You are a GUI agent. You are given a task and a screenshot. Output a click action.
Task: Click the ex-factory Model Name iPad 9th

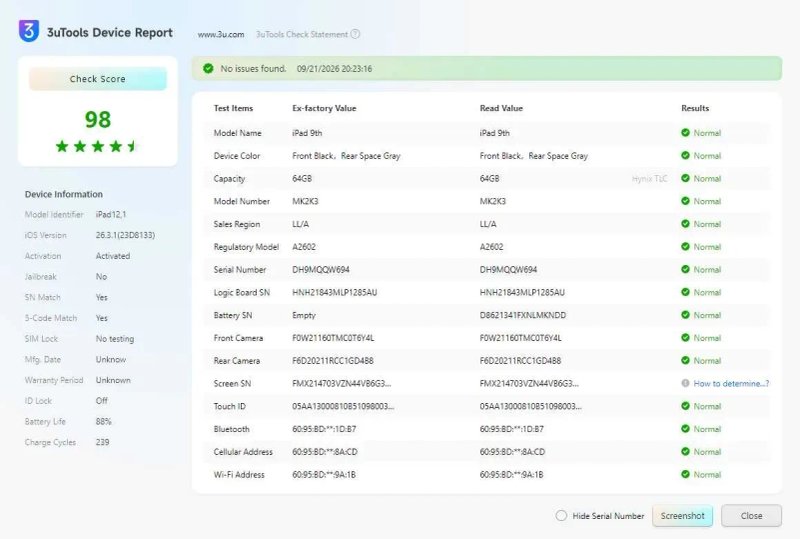click(x=307, y=133)
